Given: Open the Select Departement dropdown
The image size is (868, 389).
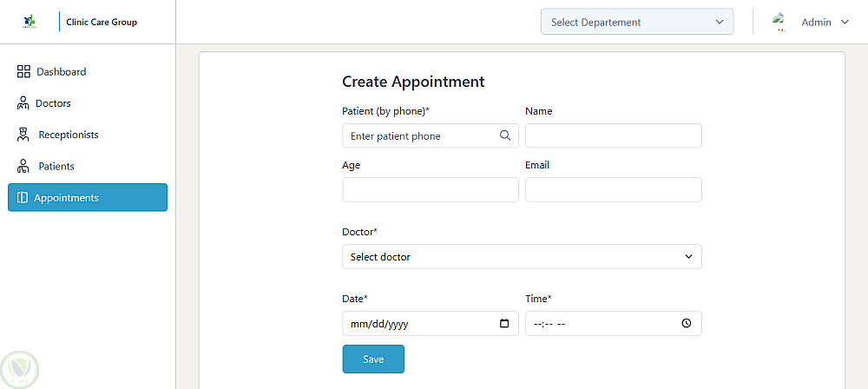Looking at the screenshot, I should click(x=636, y=22).
